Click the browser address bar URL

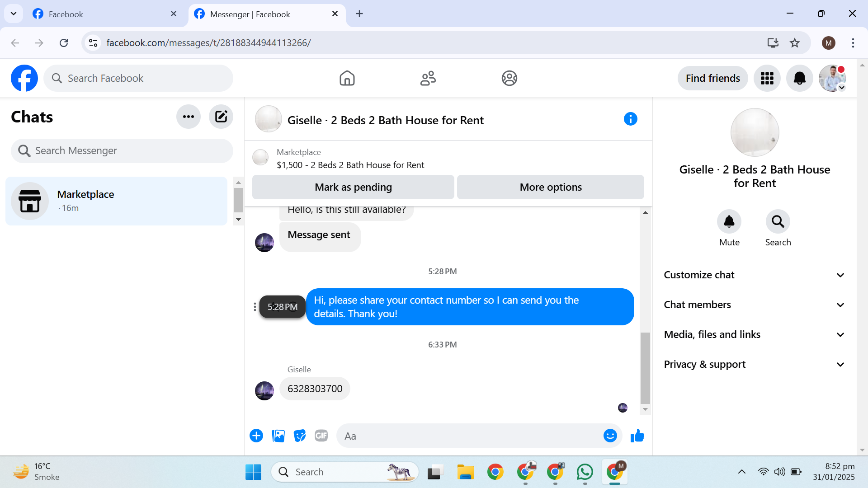pos(208,43)
